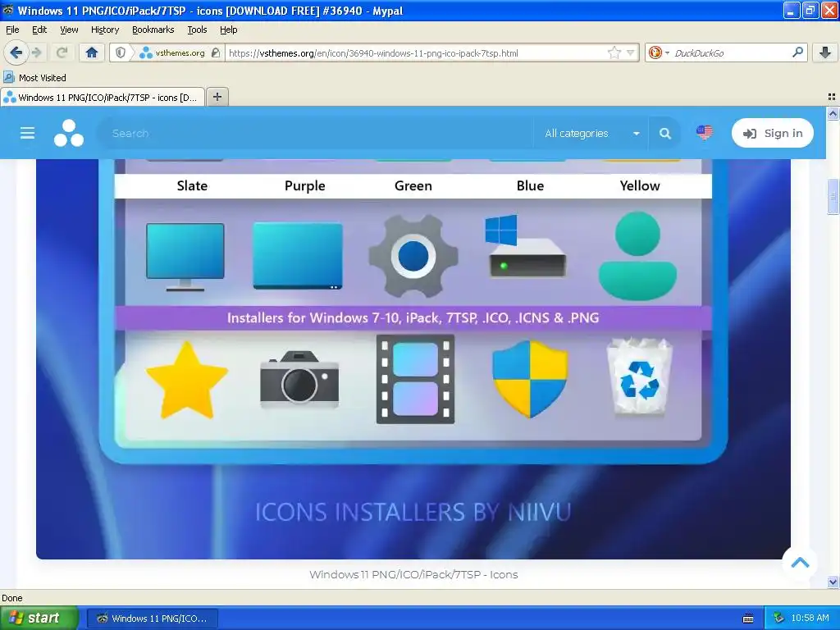
Task: Click the Start button
Action: coord(39,618)
